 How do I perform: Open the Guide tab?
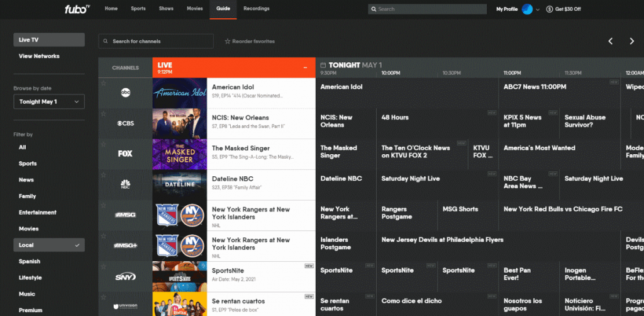point(223,9)
